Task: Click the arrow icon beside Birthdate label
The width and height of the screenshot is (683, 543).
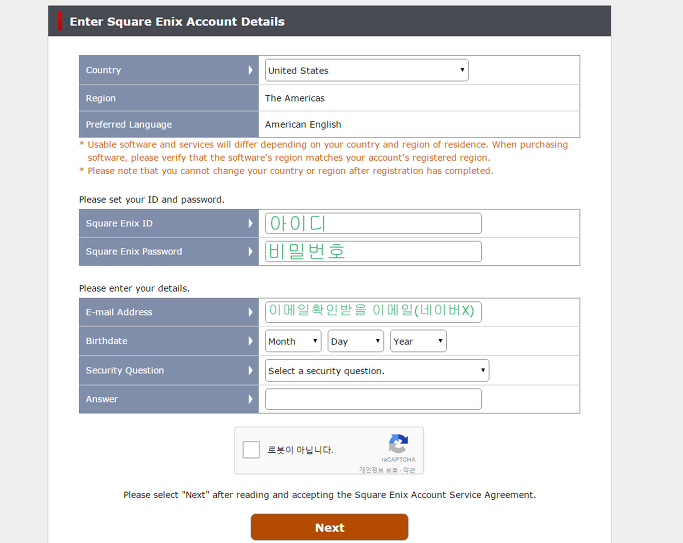Action: [250, 341]
